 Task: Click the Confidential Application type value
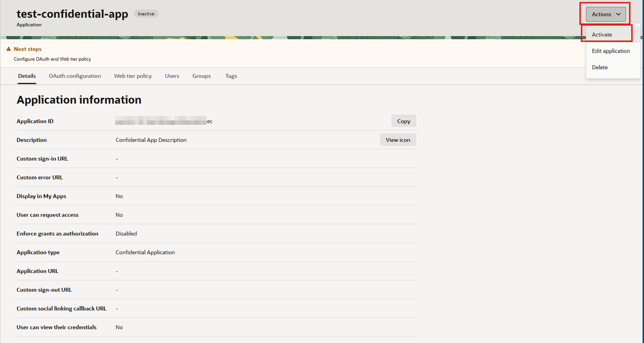145,253
